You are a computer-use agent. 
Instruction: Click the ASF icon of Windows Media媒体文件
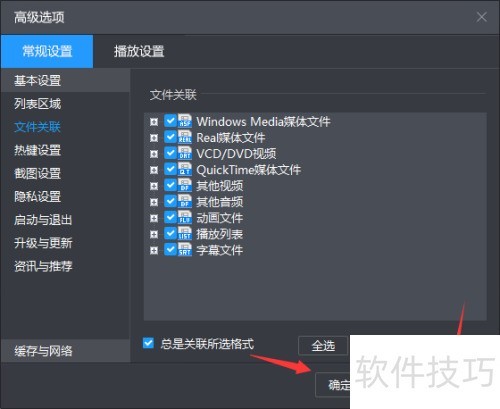coord(185,121)
